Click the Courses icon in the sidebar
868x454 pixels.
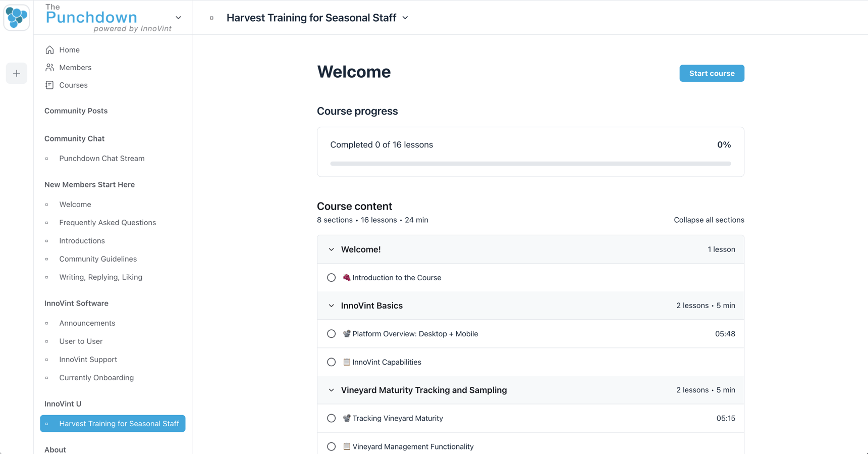(x=49, y=85)
